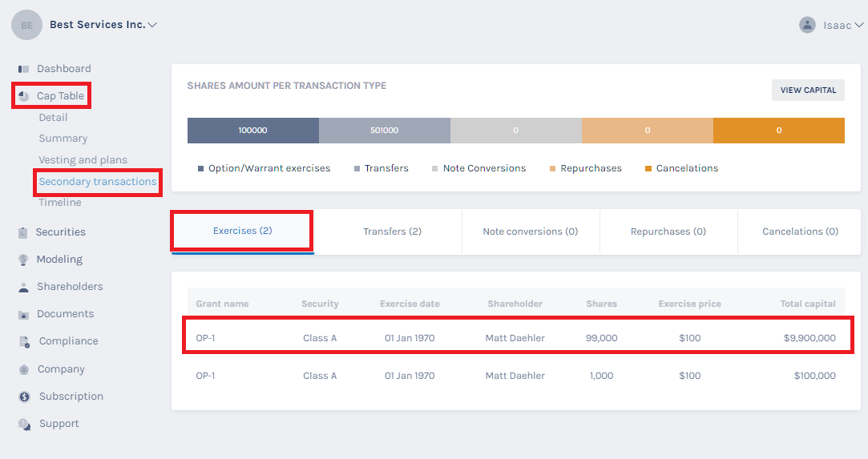The image size is (868, 459).
Task: Click the Note Conversions legend entry
Action: click(478, 168)
